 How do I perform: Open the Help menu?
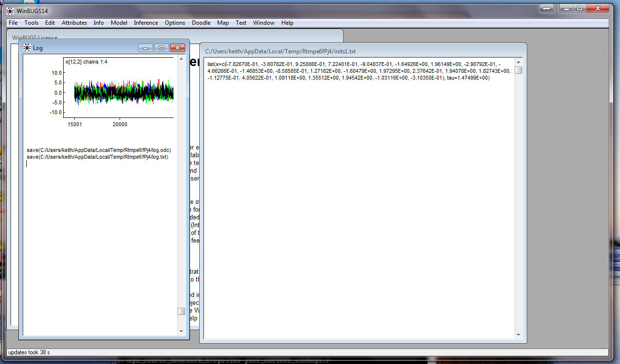(287, 23)
